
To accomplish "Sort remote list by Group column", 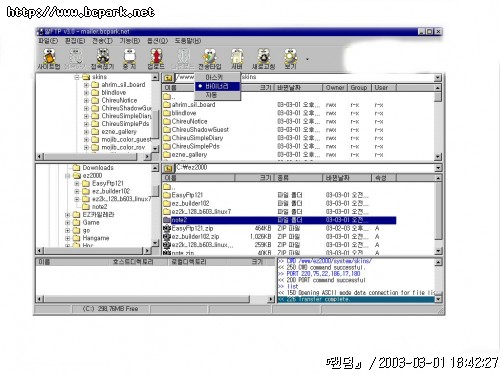I will point(359,88).
